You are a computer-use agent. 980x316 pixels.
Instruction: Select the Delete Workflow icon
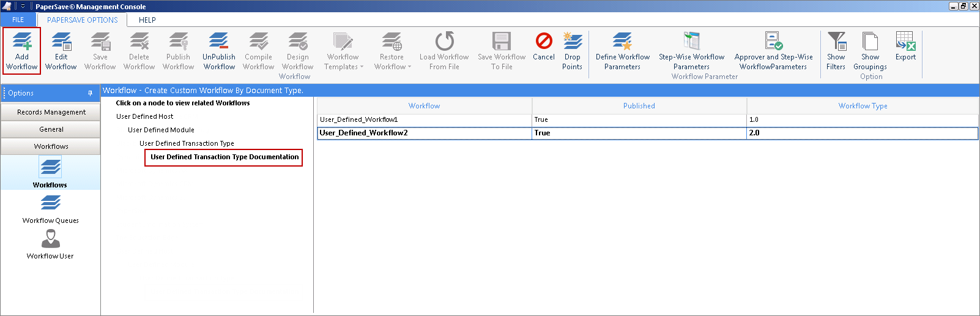pyautogui.click(x=139, y=51)
